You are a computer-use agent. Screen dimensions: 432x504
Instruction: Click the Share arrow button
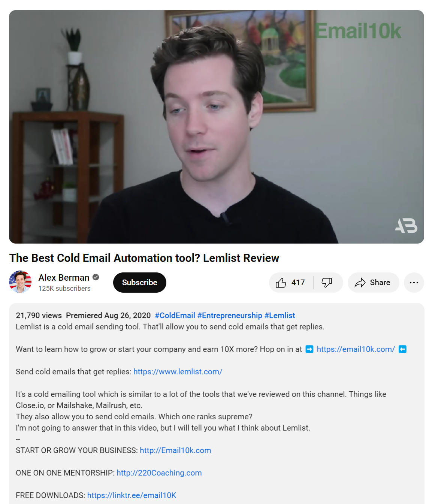tap(373, 283)
